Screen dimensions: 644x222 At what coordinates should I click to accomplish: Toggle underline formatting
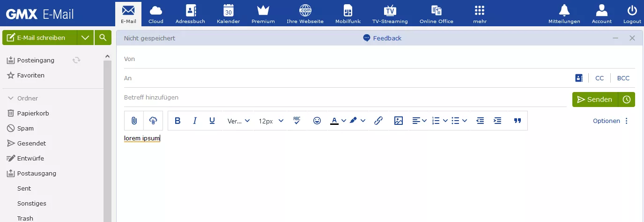point(212,121)
